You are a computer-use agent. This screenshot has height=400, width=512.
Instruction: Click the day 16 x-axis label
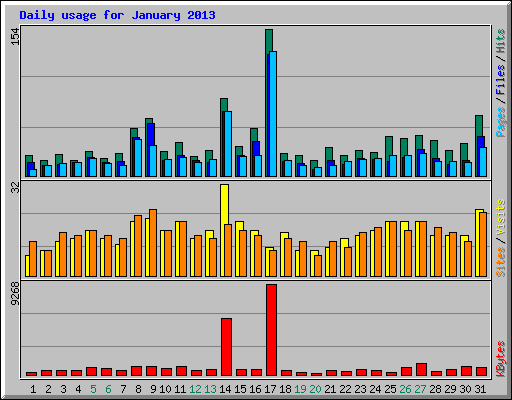tap(255, 389)
